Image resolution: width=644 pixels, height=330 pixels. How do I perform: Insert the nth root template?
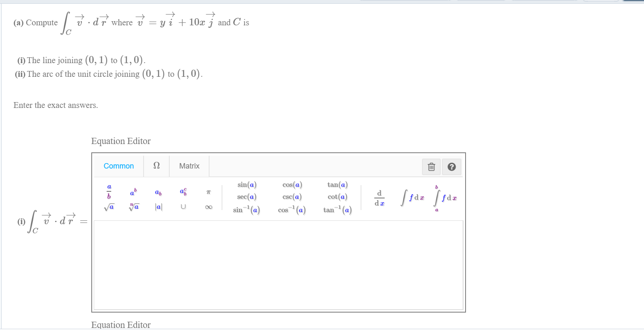coord(134,207)
